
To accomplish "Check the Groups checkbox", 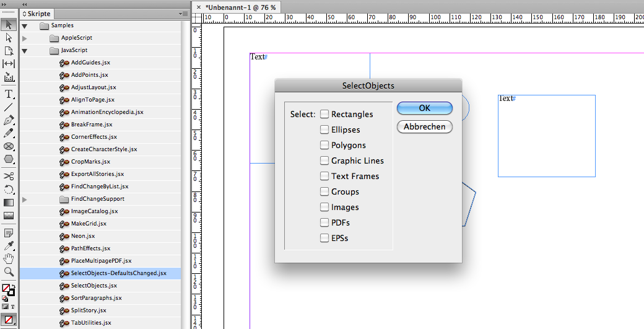I will [324, 191].
